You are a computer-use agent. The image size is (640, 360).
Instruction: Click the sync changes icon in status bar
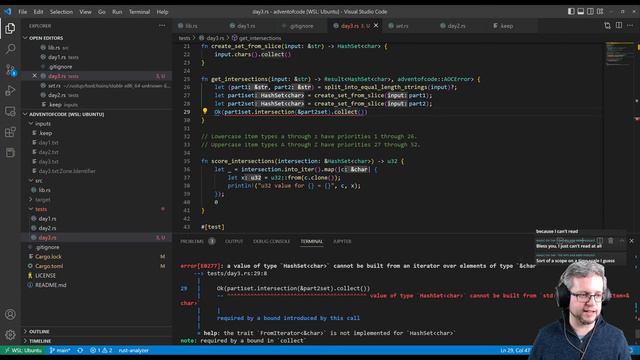click(80, 350)
